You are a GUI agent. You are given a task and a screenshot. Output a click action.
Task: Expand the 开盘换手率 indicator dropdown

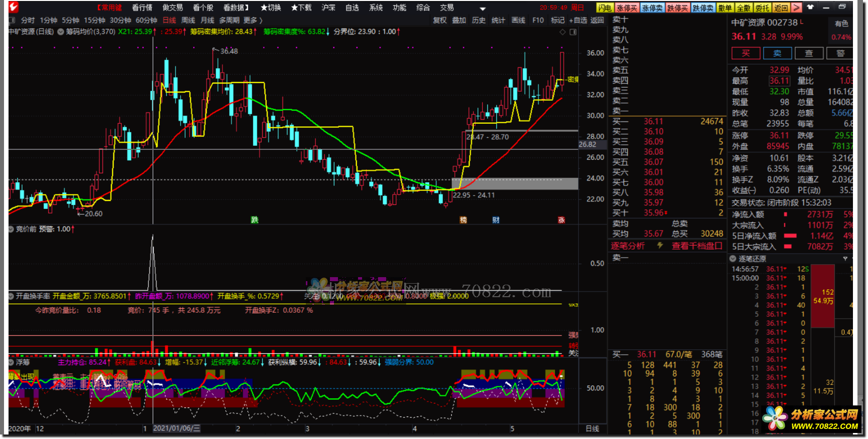click(x=11, y=296)
